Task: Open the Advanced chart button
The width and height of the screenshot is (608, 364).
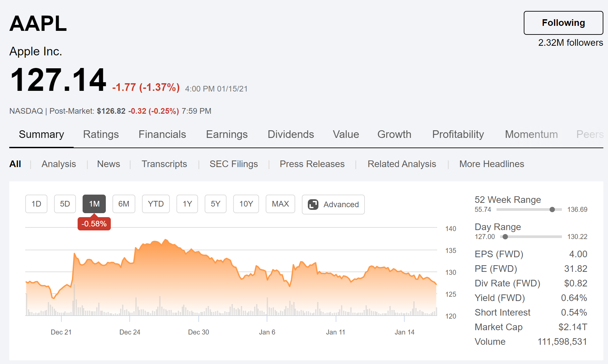Action: tap(333, 205)
